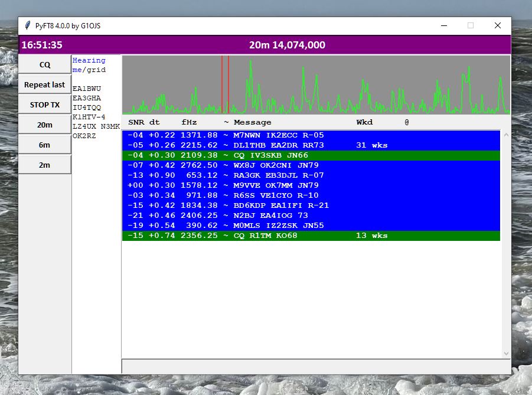Minimize the PyFT8 window
The height and width of the screenshot is (395, 532).
pyautogui.click(x=444, y=25)
